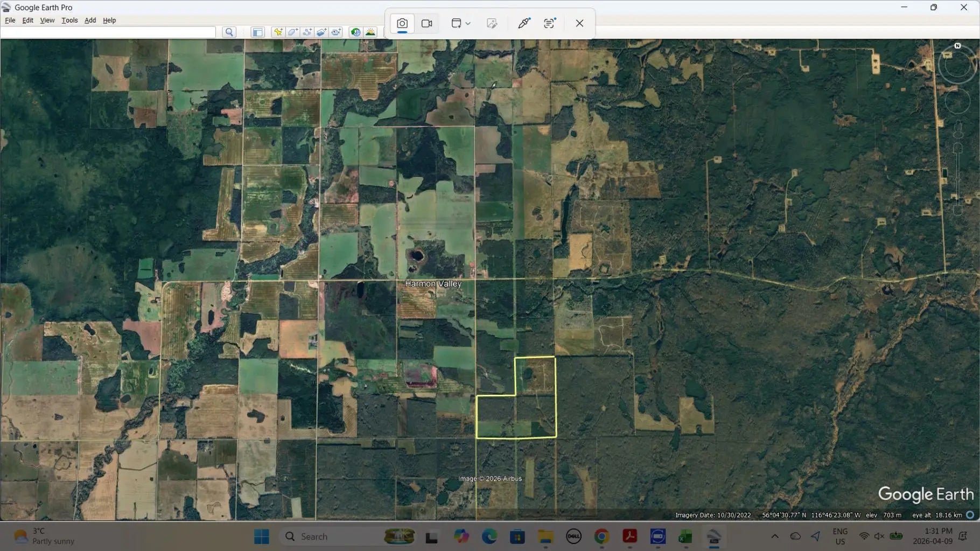Toggle the sidebar panel icon
Viewport: 980px width, 551px height.
point(257,32)
